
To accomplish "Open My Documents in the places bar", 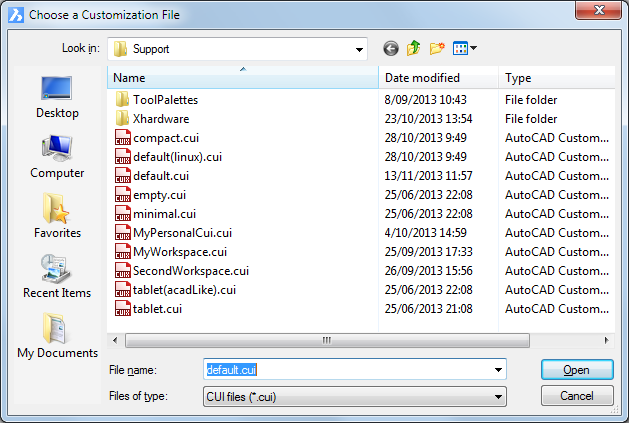I will pyautogui.click(x=57, y=336).
